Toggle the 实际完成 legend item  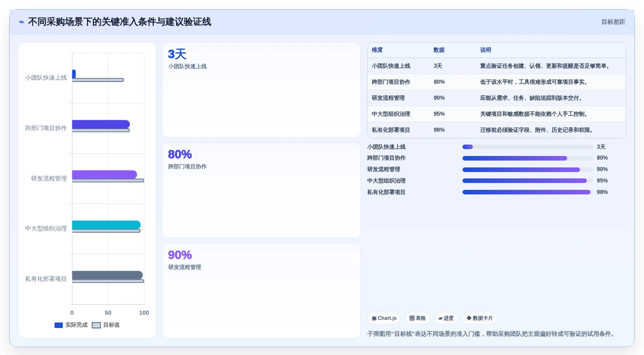coord(71,325)
